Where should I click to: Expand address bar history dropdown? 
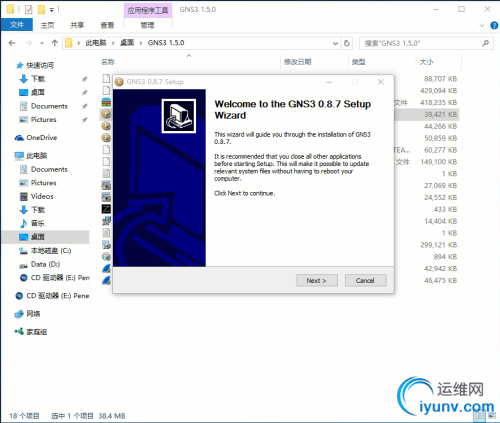(x=335, y=43)
